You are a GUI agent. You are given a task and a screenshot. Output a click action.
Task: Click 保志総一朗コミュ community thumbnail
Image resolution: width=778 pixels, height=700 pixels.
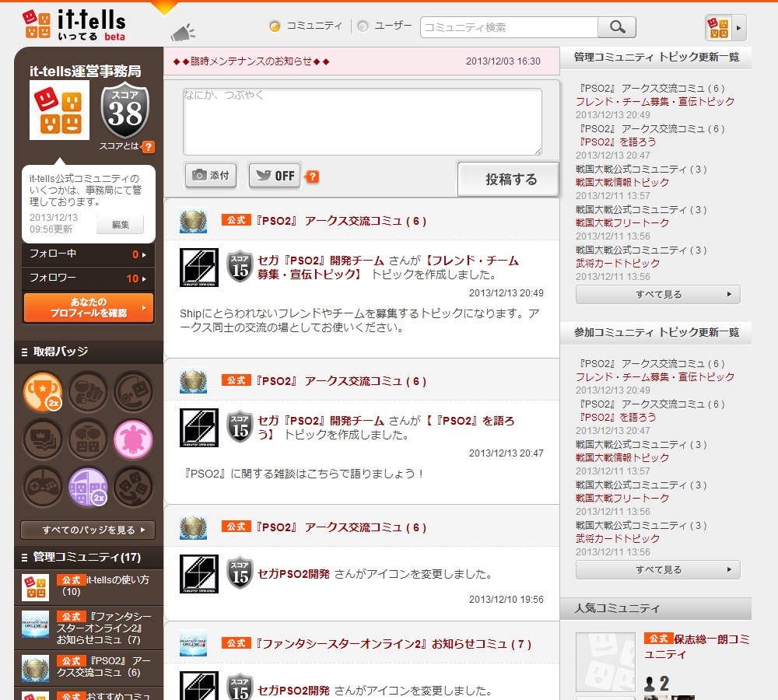[x=605, y=662]
